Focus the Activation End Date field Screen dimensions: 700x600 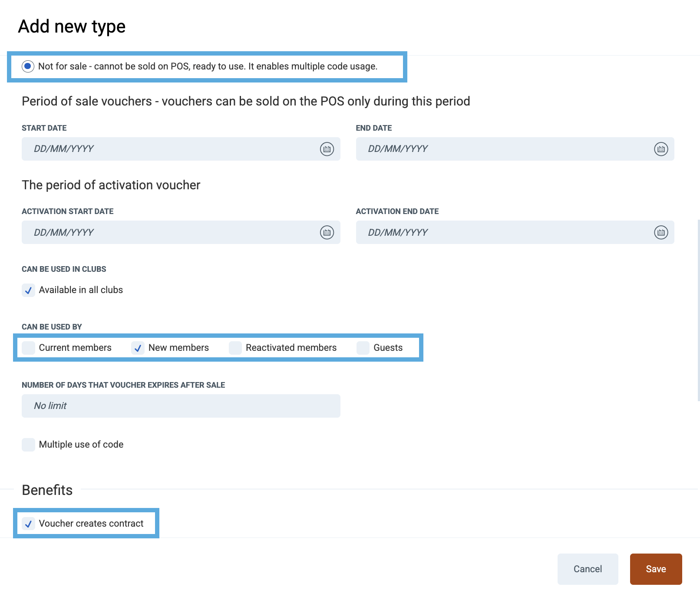pyautogui.click(x=504, y=232)
